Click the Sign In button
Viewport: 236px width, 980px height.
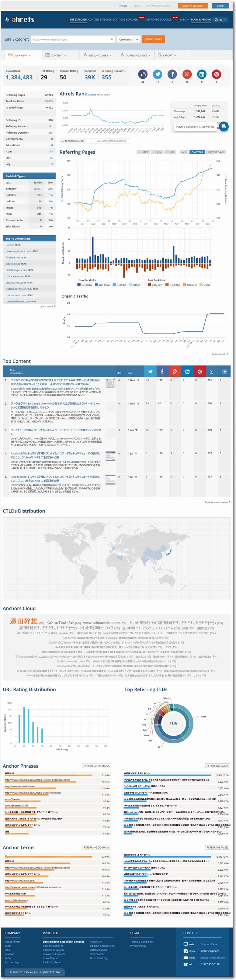(221, 6)
